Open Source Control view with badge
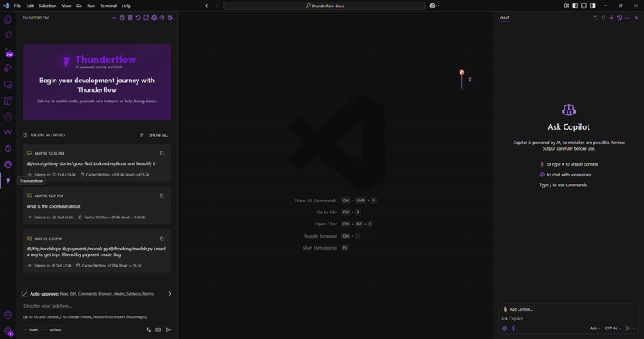This screenshot has height=339, width=644. (x=8, y=52)
